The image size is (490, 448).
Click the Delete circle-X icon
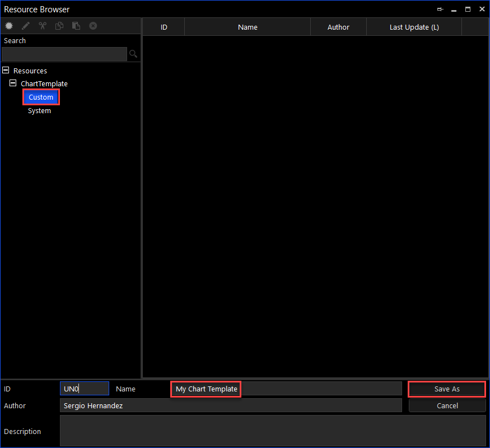(93, 26)
